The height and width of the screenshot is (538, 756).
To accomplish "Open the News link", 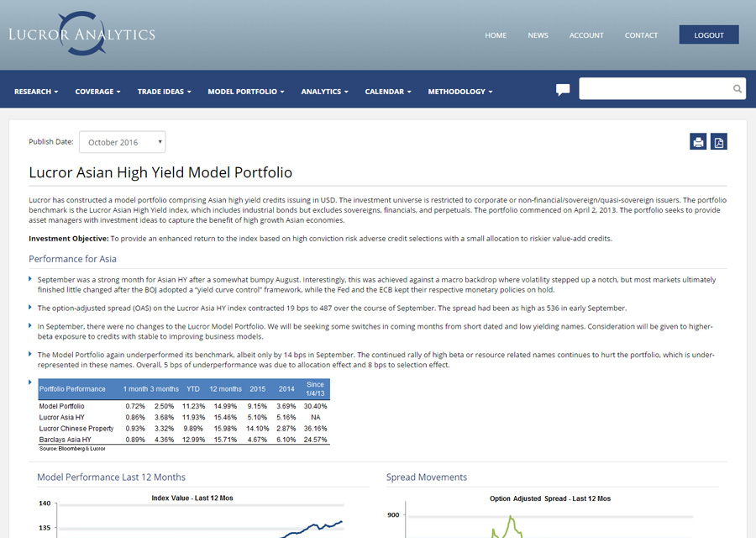I will tap(538, 35).
